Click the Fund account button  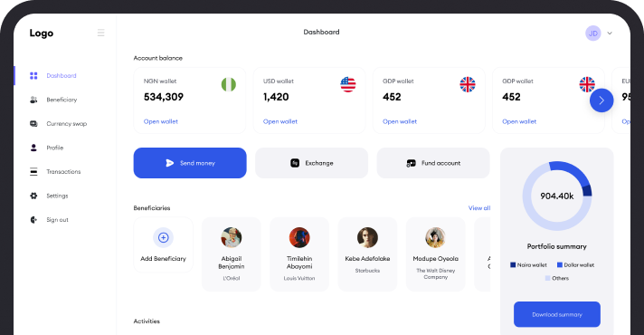[x=433, y=163]
